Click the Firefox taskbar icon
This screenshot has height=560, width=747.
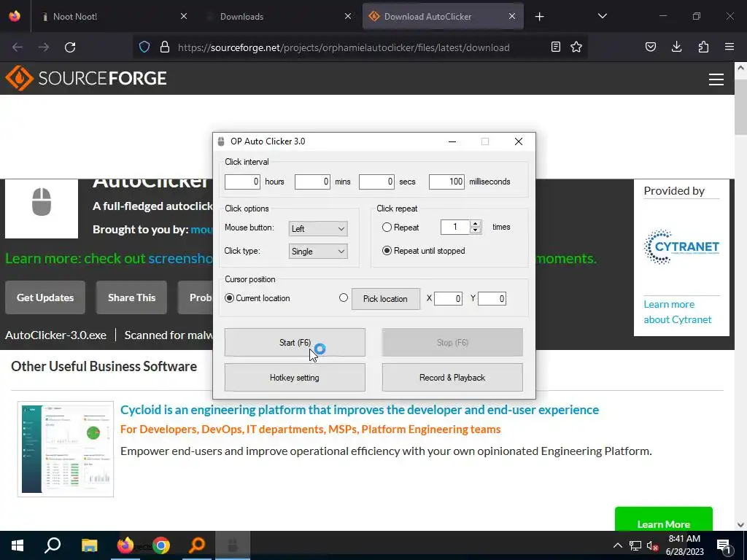125,545
